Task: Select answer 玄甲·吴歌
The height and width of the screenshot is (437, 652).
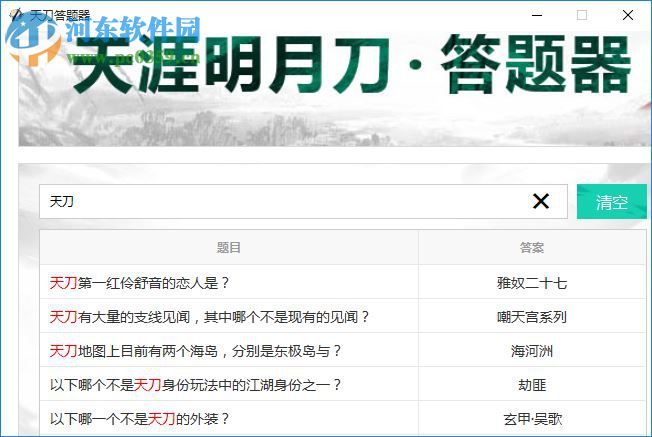Action: tap(533, 419)
